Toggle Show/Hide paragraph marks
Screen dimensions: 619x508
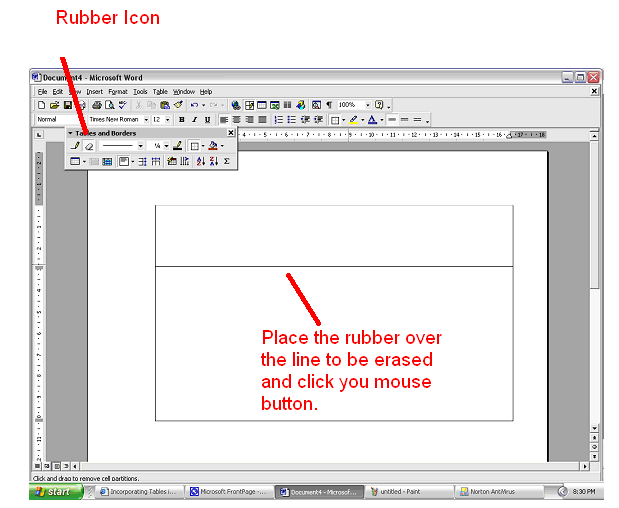[x=329, y=105]
